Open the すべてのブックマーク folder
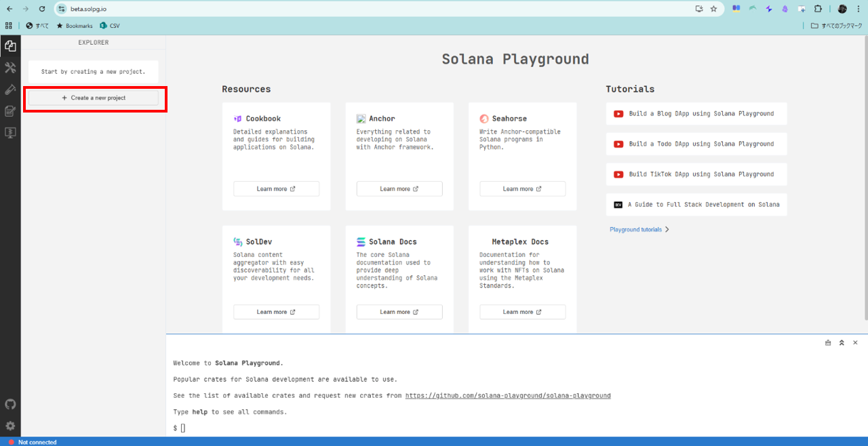The height and width of the screenshot is (446, 868). tap(836, 26)
